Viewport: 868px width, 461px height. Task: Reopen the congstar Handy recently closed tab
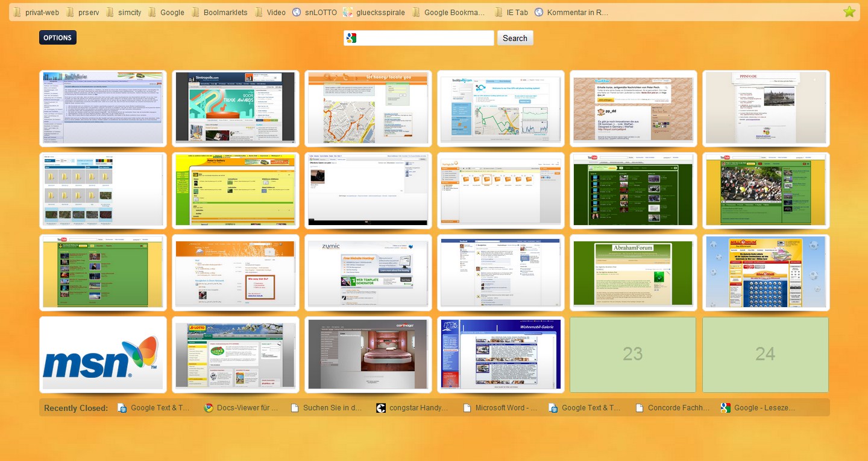pyautogui.click(x=412, y=408)
